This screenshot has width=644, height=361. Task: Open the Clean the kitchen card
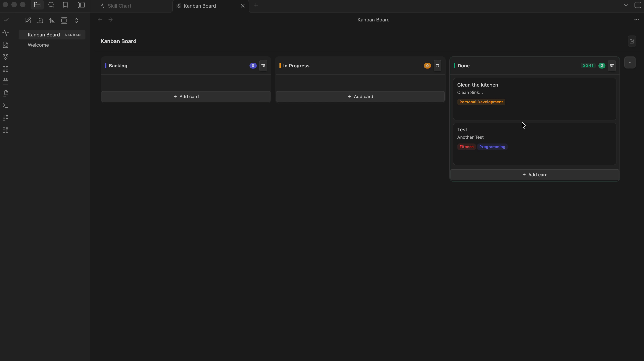tap(534, 99)
